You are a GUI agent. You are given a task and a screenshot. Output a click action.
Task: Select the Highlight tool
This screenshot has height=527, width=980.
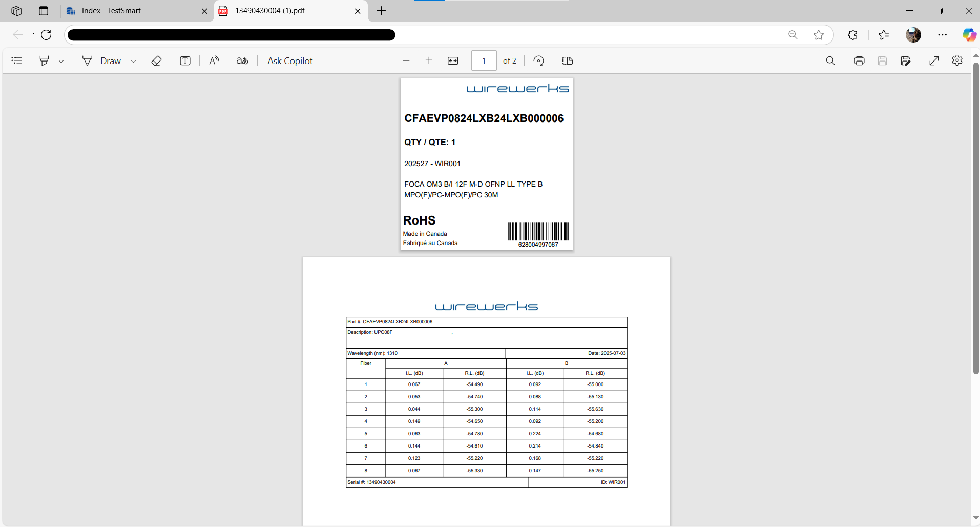(x=44, y=60)
